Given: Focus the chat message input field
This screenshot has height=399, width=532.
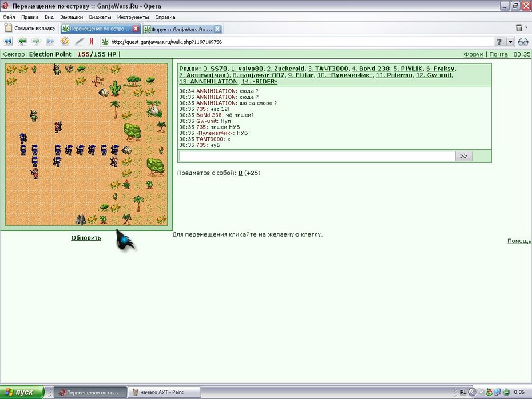Looking at the screenshot, I should point(317,156).
